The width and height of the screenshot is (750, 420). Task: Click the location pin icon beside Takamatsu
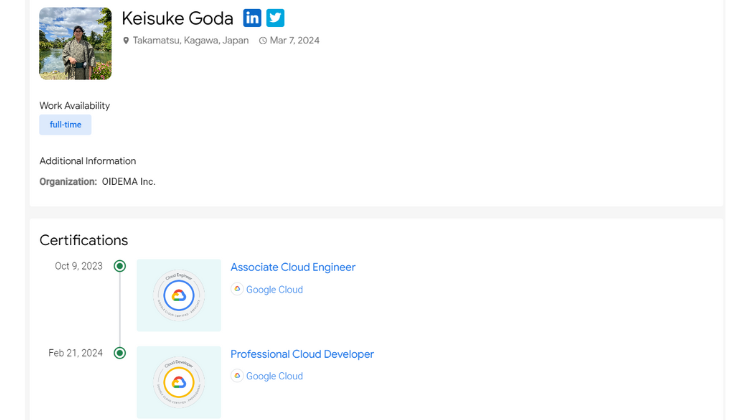click(x=126, y=41)
